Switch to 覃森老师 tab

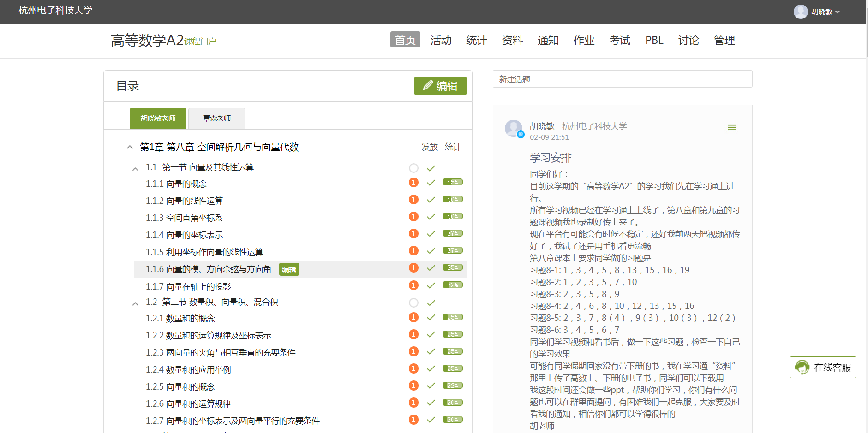click(x=217, y=119)
